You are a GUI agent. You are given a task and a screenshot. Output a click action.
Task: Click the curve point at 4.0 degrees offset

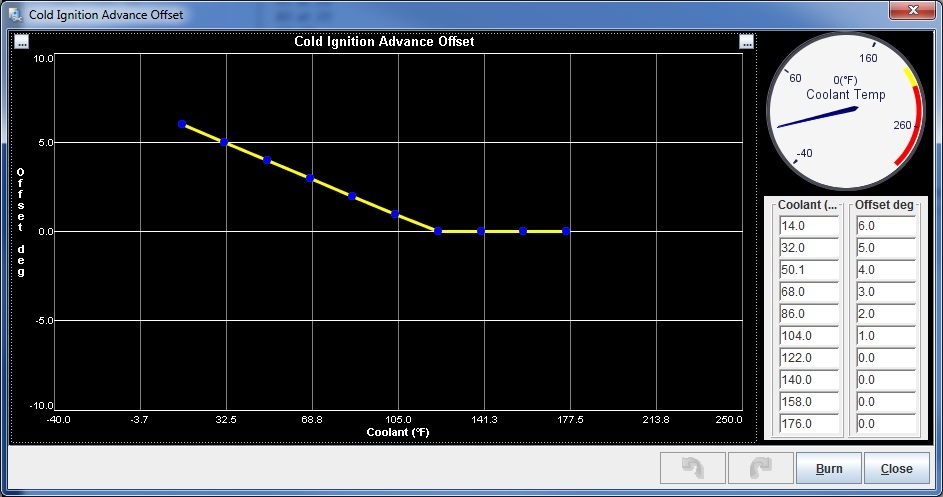[x=267, y=160]
